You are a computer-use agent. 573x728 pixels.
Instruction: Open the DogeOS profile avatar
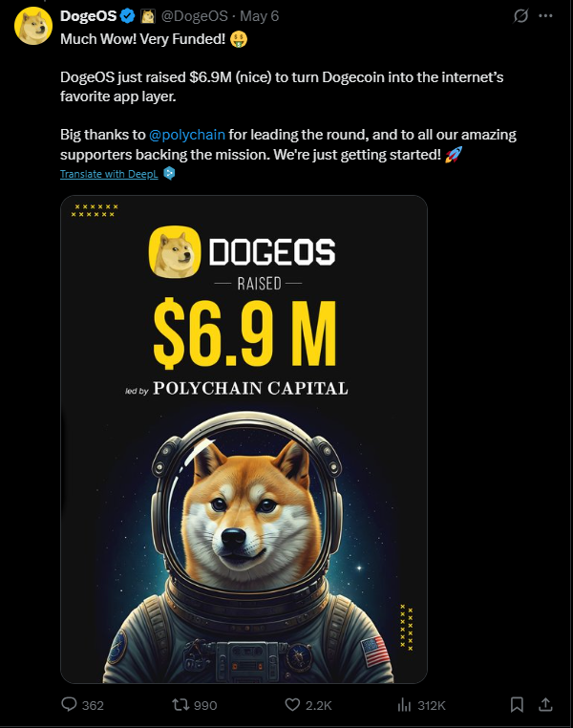coord(32,26)
